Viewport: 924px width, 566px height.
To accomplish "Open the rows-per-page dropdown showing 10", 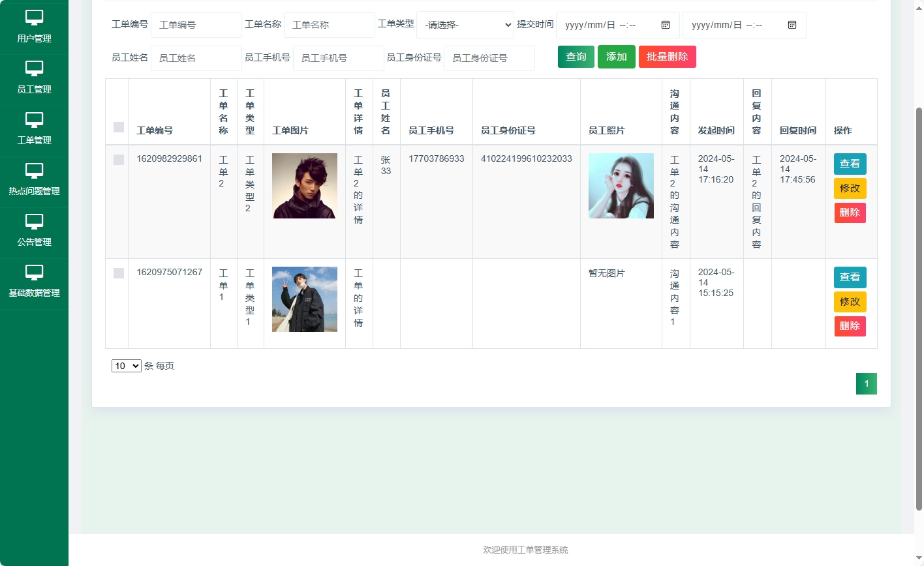I will (127, 366).
